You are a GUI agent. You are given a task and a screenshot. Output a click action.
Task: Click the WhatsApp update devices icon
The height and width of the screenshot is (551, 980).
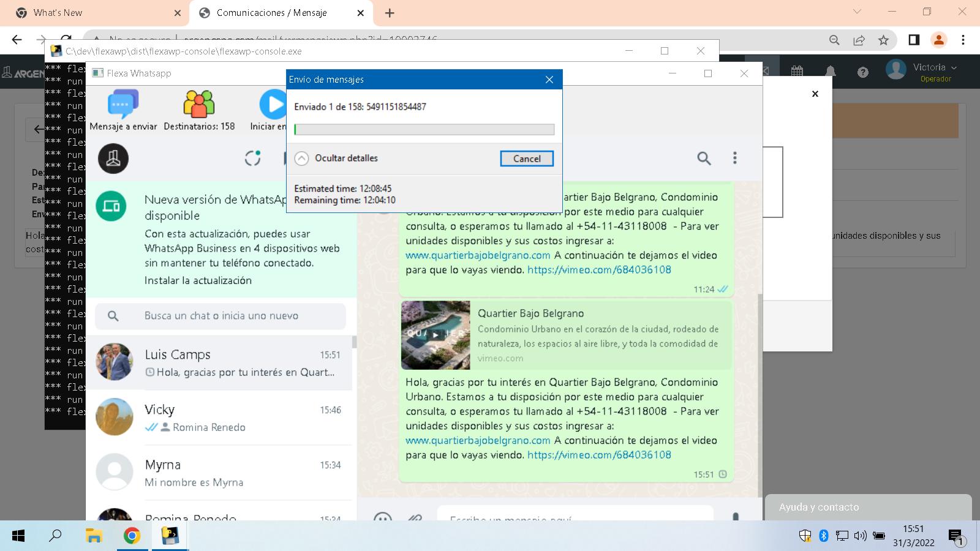tap(111, 206)
